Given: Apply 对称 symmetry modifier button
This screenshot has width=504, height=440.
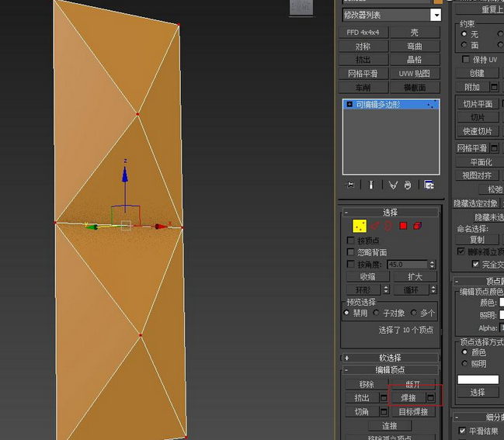Looking at the screenshot, I should 363,47.
